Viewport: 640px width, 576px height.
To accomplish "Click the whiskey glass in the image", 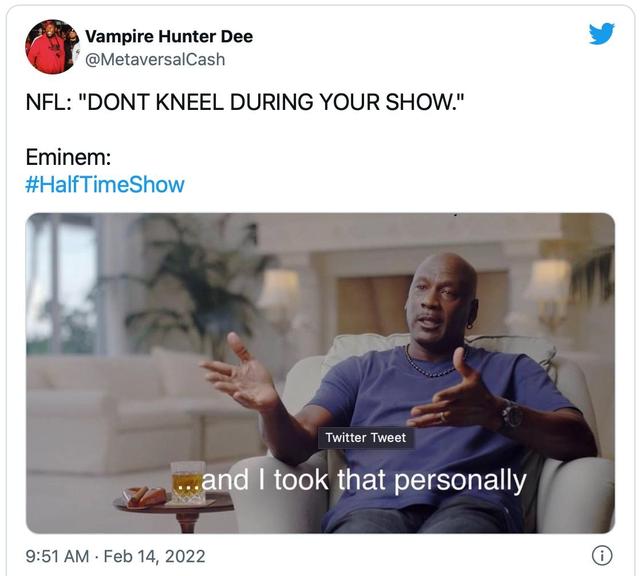I will (188, 482).
